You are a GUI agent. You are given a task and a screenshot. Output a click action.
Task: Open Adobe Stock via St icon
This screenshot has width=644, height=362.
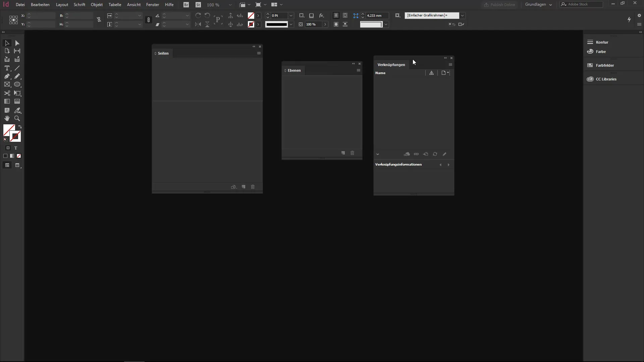[198, 5]
